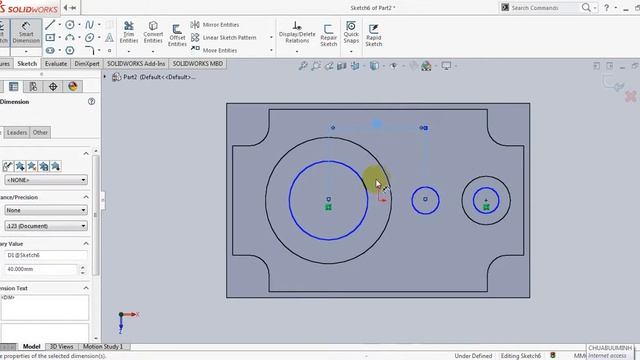Click Move Entities
Image resolution: width=640 pixels, height=360 pixels.
tap(214, 50)
